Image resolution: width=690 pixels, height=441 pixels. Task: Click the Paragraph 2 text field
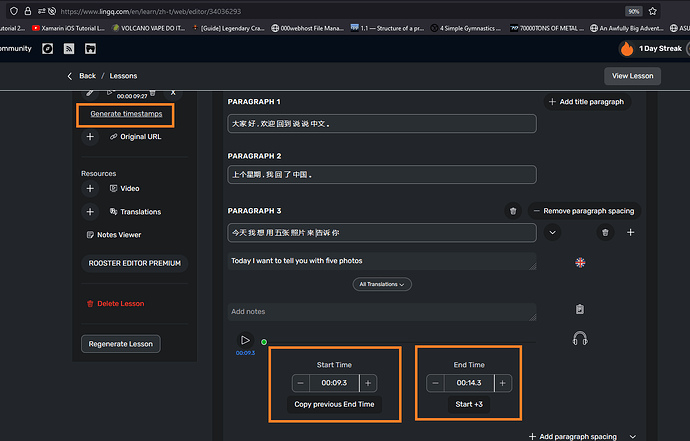click(x=382, y=175)
